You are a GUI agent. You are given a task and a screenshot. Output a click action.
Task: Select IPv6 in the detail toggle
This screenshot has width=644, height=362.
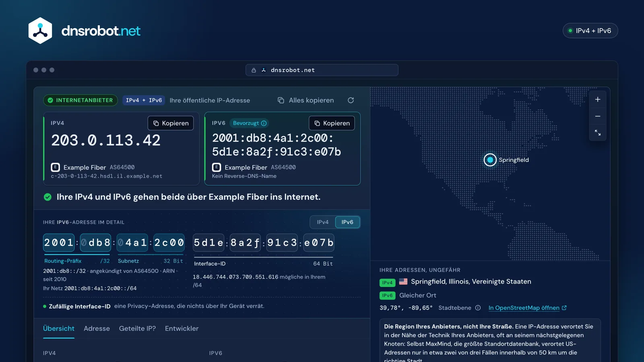[x=347, y=222]
